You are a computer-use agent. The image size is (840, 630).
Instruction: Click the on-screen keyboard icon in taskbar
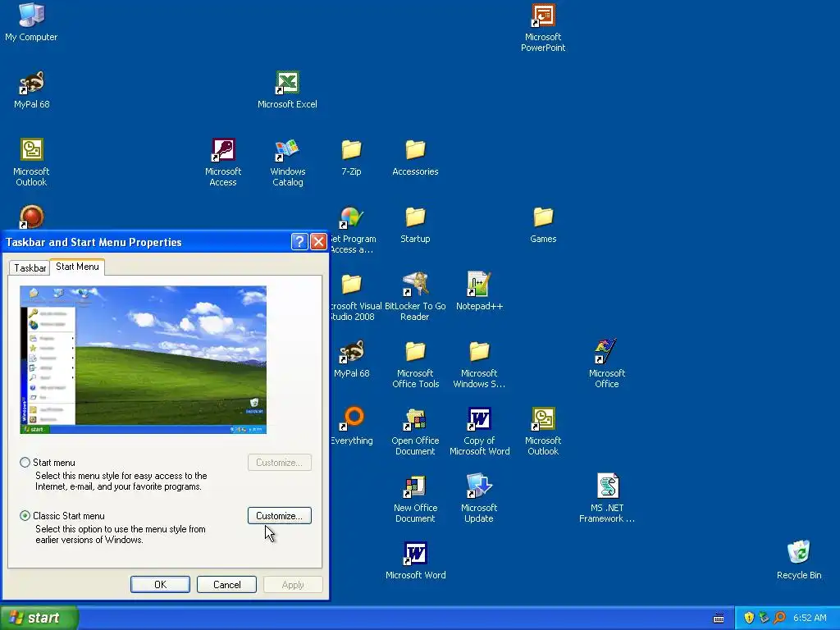(719, 619)
